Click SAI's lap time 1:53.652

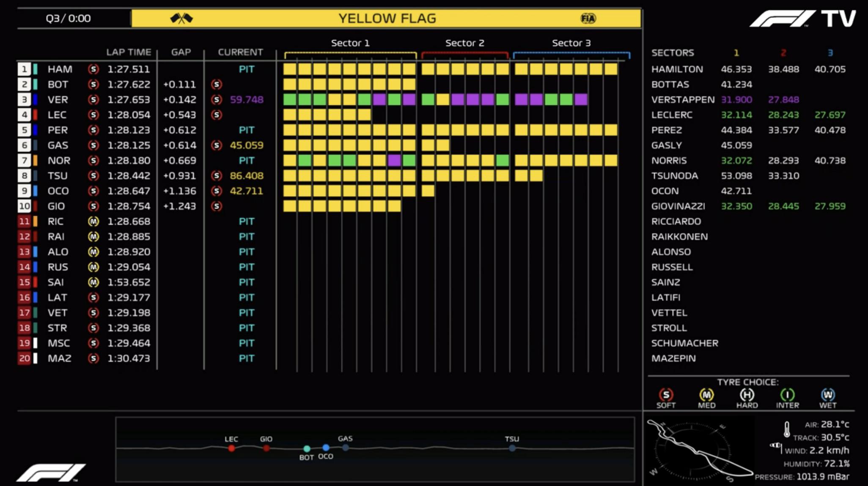point(129,282)
